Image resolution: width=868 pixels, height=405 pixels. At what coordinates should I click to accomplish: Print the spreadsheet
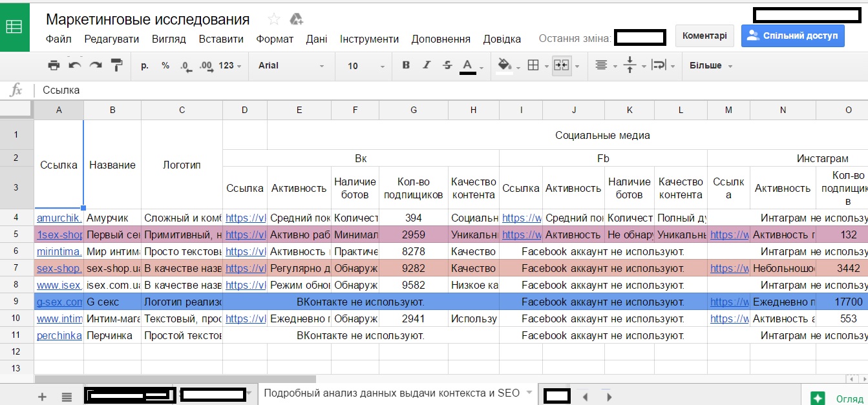pyautogui.click(x=54, y=65)
